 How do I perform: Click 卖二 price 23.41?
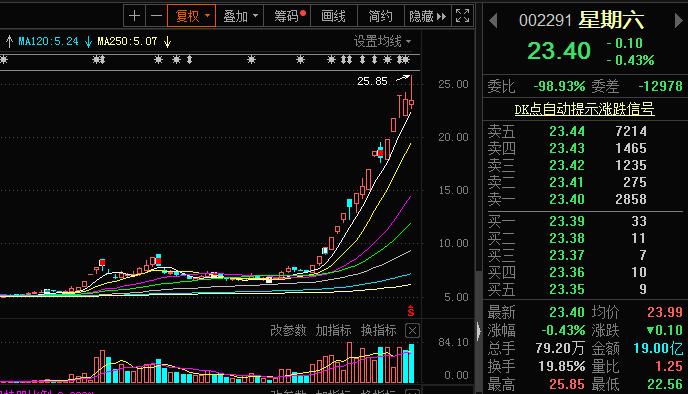click(567, 182)
